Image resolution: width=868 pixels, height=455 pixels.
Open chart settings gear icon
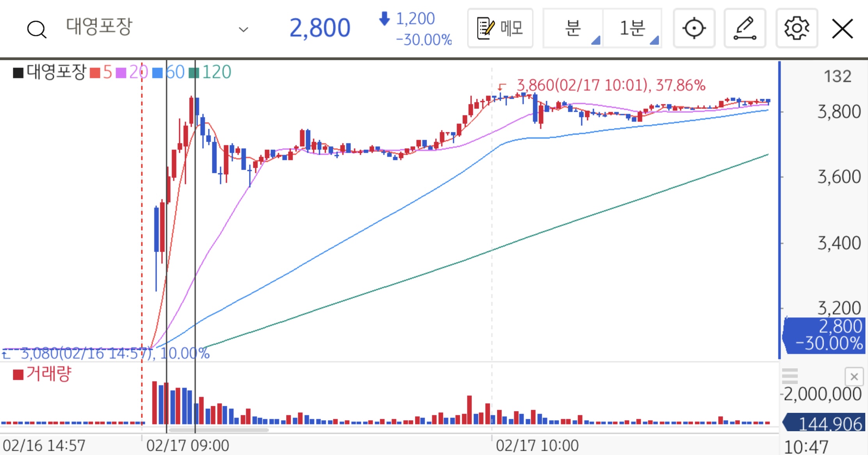797,28
